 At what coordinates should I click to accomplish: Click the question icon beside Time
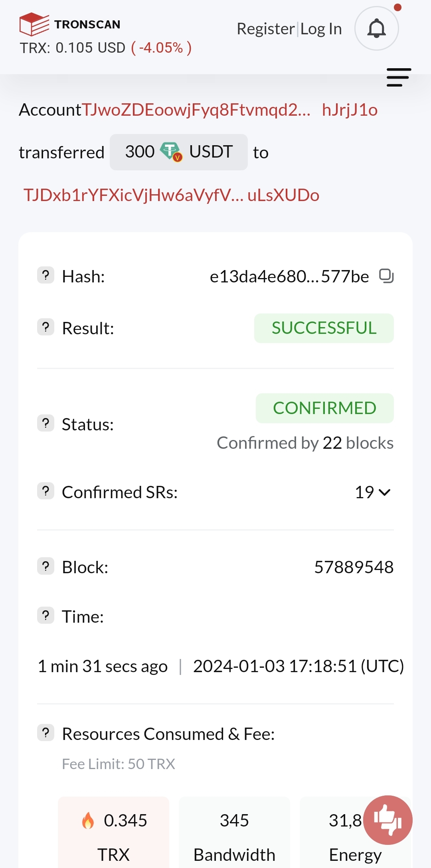click(x=46, y=615)
